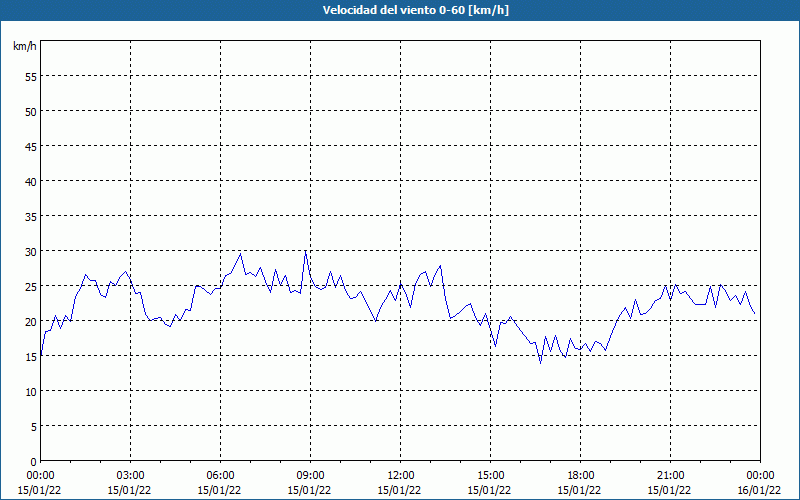Click the y-axis value 10

pos(31,391)
